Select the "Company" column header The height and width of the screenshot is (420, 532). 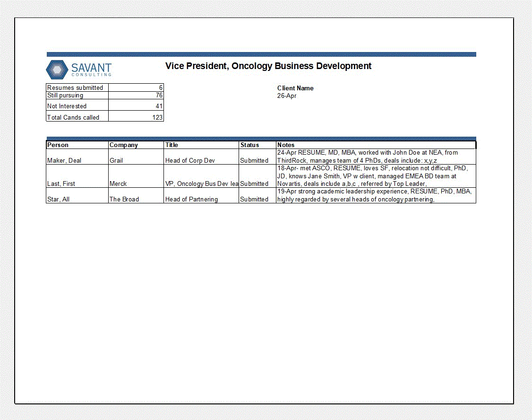[136, 145]
